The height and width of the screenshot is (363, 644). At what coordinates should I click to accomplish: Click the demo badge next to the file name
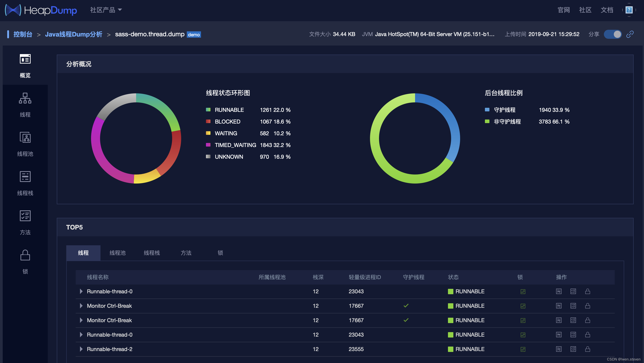[194, 34]
